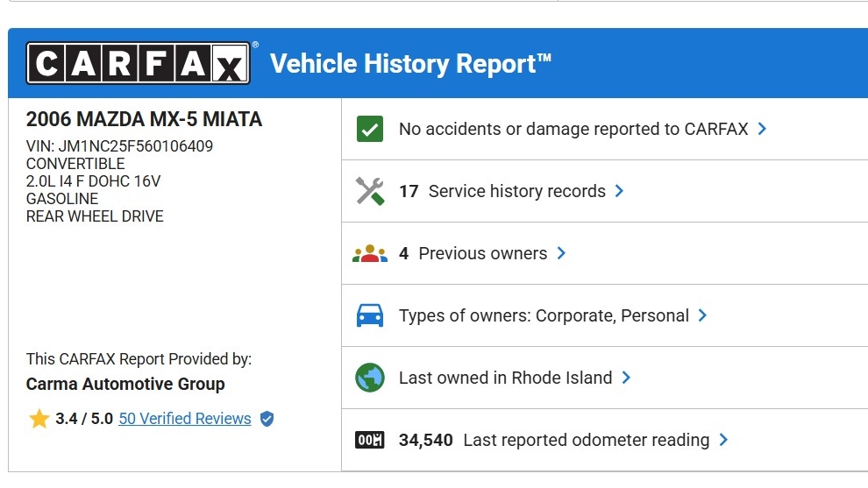Expand previous owners chevron
This screenshot has width=868, height=488.
click(x=561, y=253)
